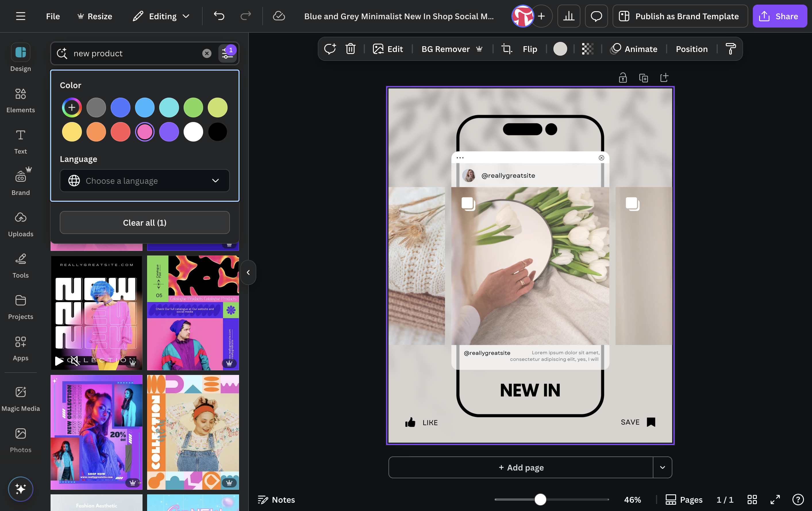Select the black color filter swatch
This screenshot has height=511, width=812.
click(x=218, y=132)
